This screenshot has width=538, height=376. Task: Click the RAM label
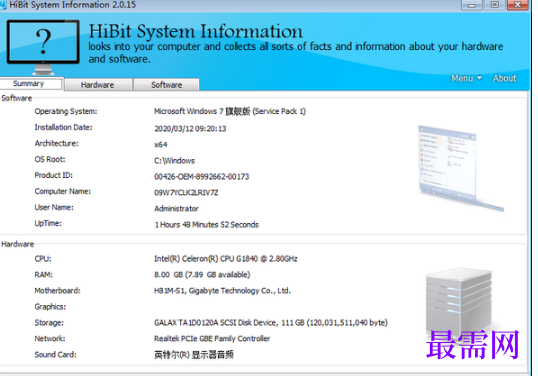coord(44,275)
